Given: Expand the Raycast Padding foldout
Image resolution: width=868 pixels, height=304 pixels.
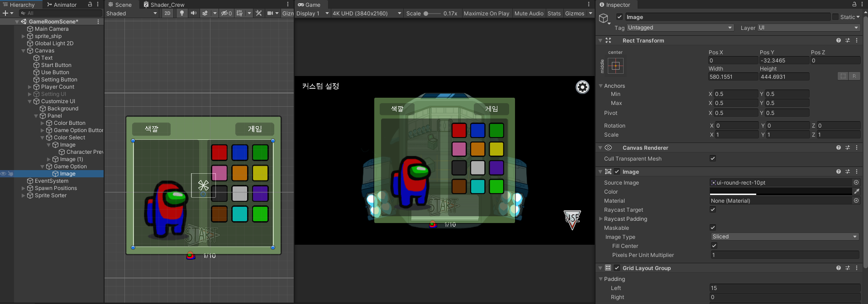Looking at the screenshot, I should 601,218.
